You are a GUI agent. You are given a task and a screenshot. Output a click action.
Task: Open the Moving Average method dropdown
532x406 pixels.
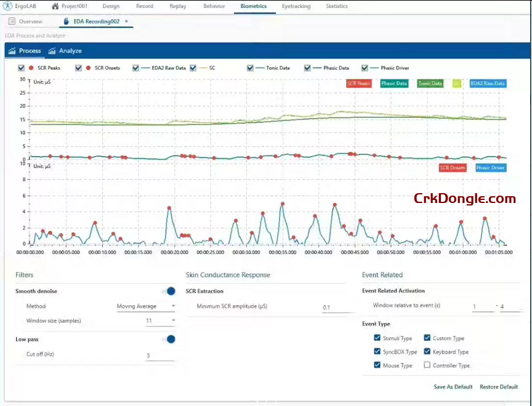146,306
